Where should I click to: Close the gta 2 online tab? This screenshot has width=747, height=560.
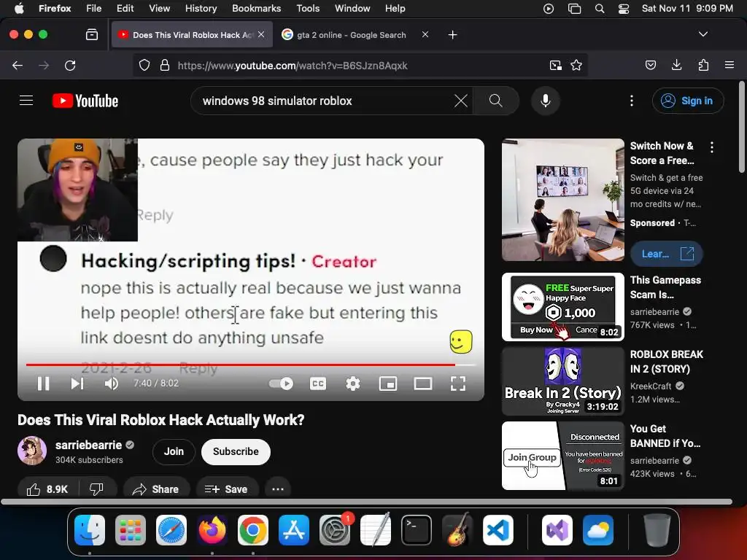click(425, 34)
